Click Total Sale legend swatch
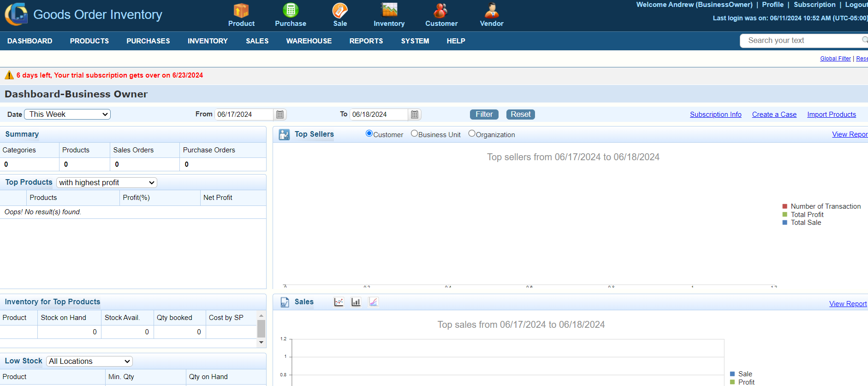 coord(785,223)
